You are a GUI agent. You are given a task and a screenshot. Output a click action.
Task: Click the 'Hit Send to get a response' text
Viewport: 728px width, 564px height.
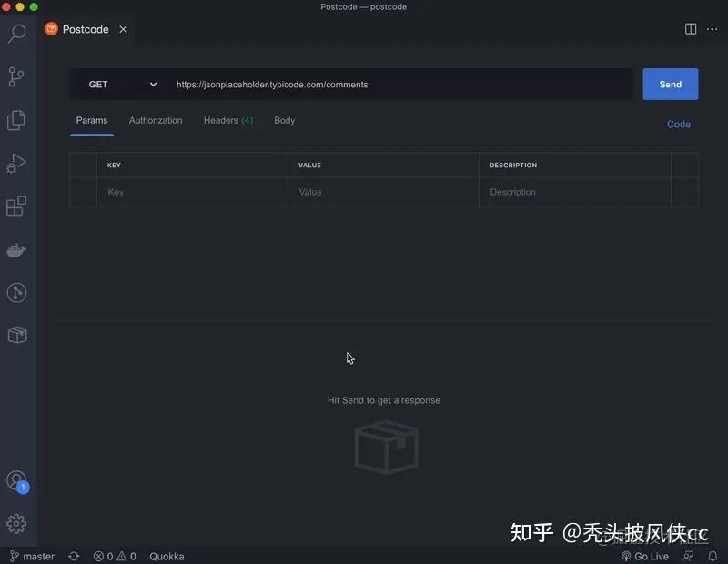[x=383, y=400]
